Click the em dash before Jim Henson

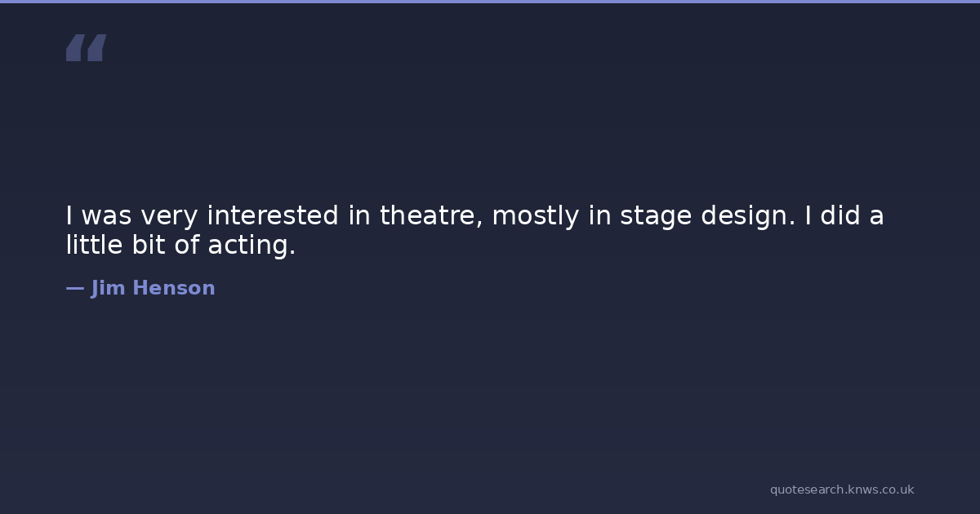coord(74,288)
